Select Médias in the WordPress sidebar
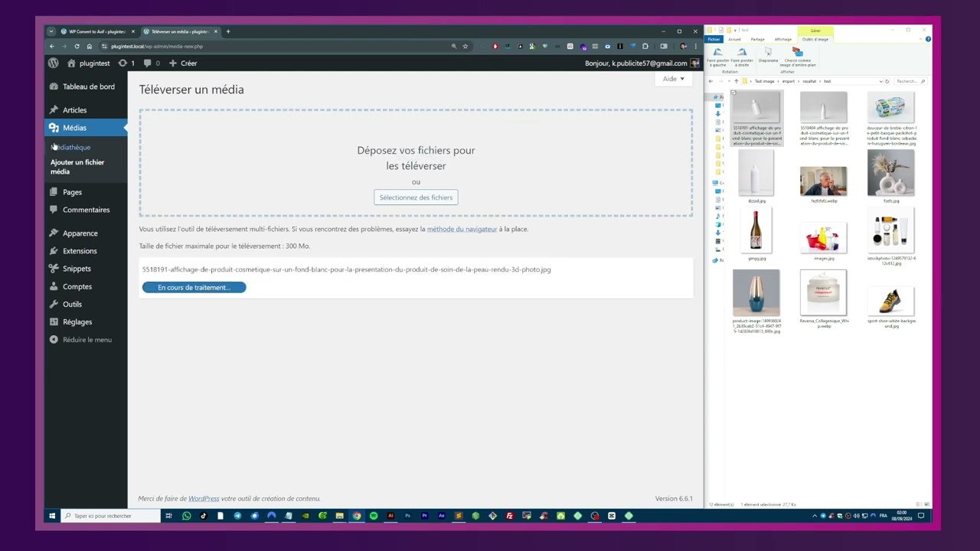Image resolution: width=980 pixels, height=551 pixels. (86, 128)
